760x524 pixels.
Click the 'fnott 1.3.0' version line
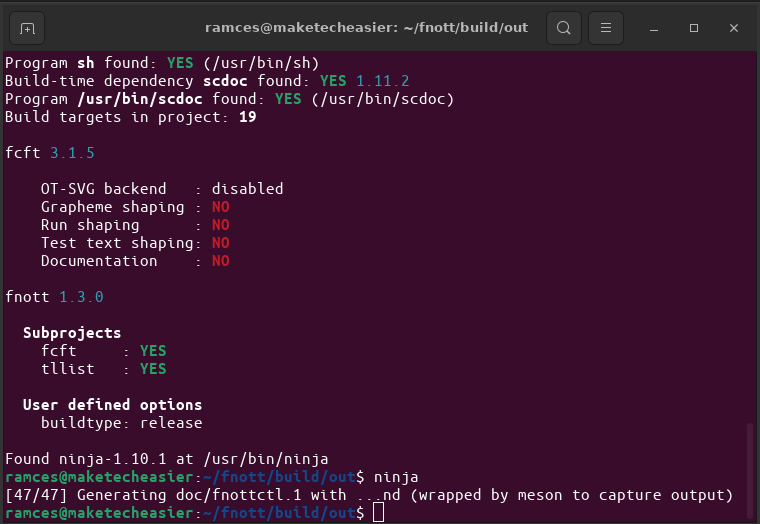[x=54, y=297]
